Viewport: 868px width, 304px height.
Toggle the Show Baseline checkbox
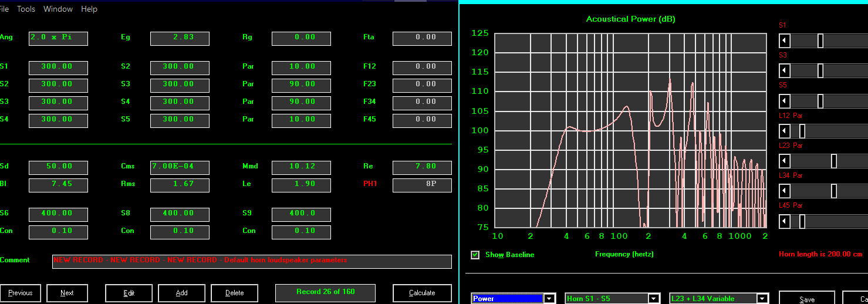click(475, 255)
